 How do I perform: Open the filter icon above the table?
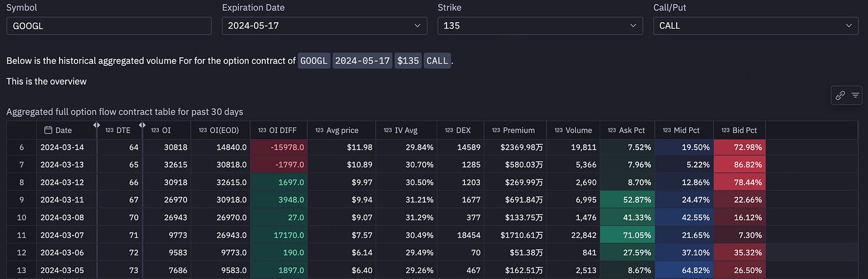pos(855,95)
